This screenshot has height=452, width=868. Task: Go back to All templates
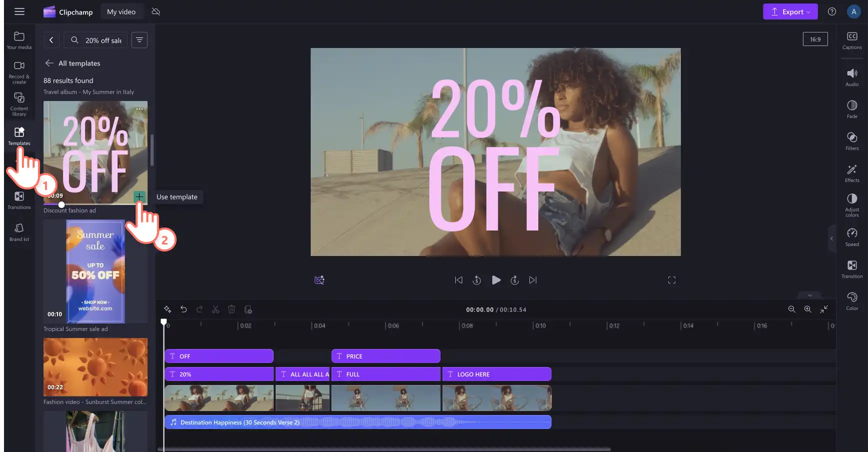click(x=73, y=63)
